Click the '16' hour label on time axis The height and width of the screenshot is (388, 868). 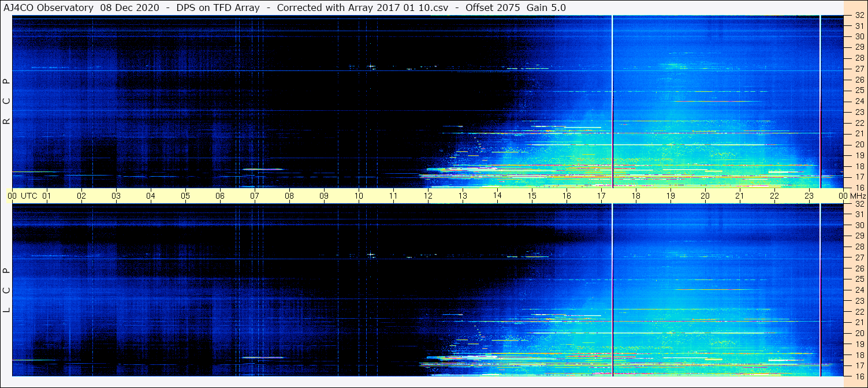(567, 196)
